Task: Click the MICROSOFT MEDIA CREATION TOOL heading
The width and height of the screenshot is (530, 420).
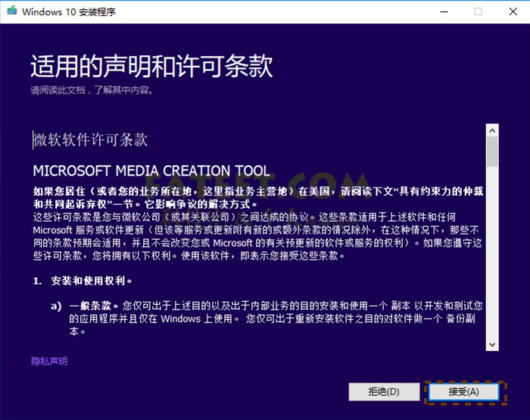Action: pyautogui.click(x=151, y=170)
